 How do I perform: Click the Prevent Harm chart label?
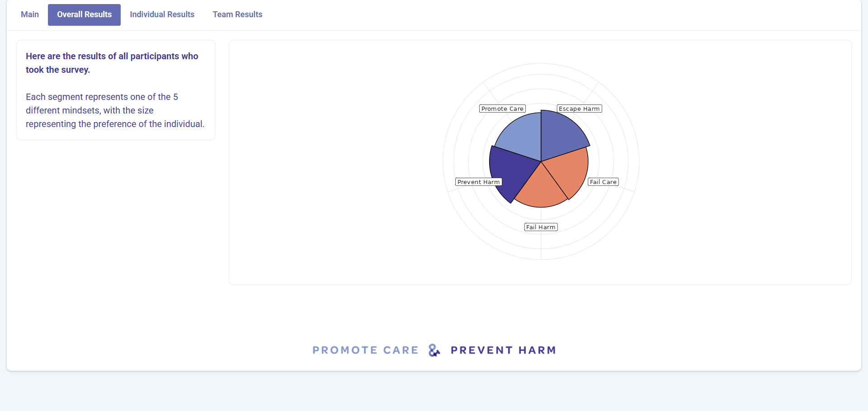click(x=478, y=182)
